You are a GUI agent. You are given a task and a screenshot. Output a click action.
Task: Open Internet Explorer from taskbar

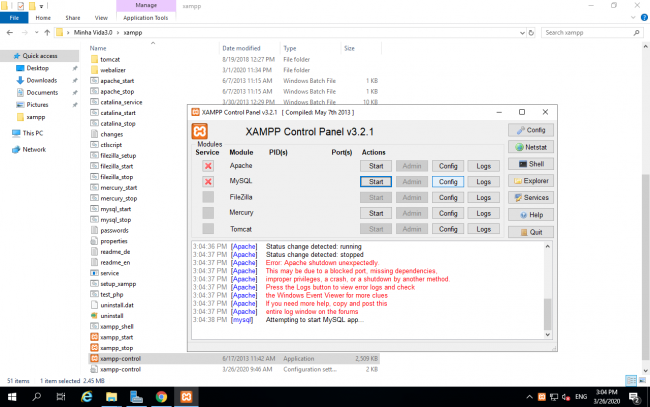click(x=87, y=397)
